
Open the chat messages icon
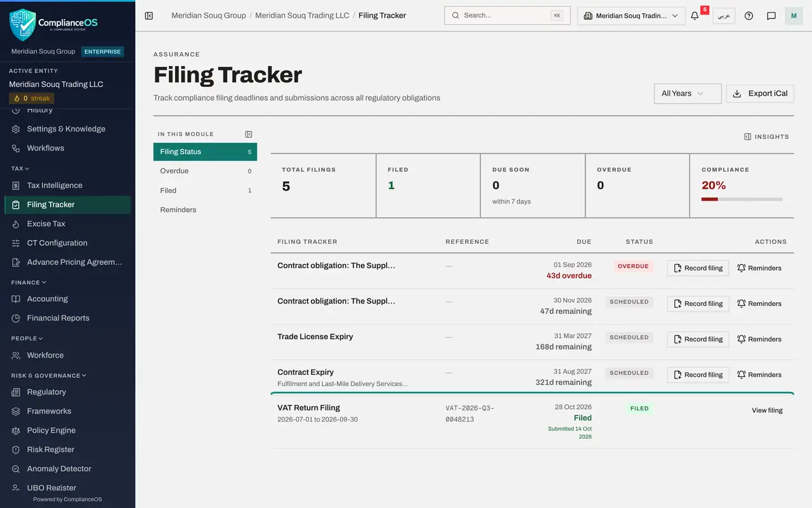[x=771, y=16]
